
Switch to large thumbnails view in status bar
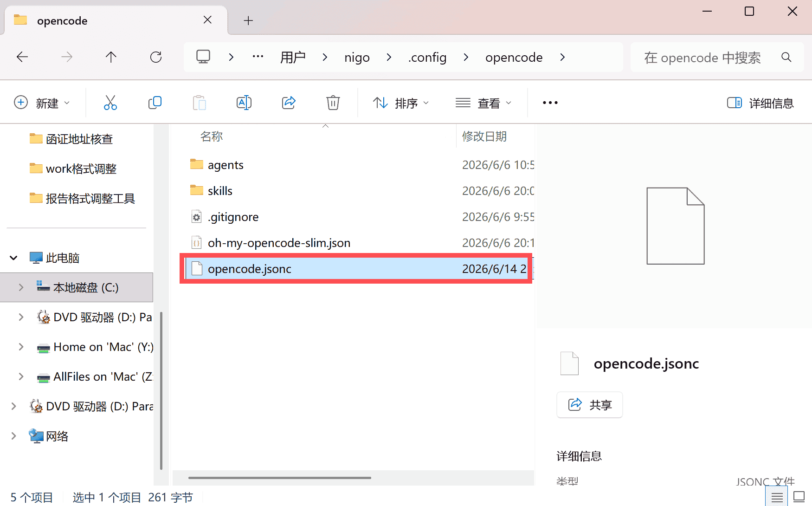[799, 497]
